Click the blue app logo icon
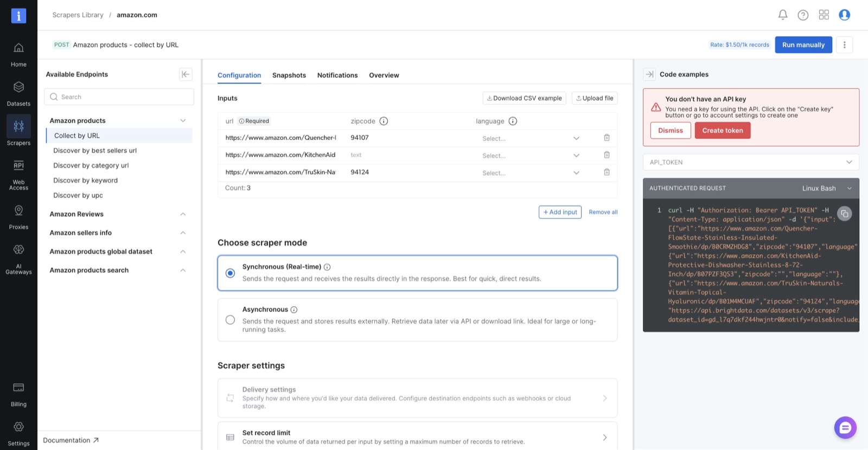 pos(18,16)
